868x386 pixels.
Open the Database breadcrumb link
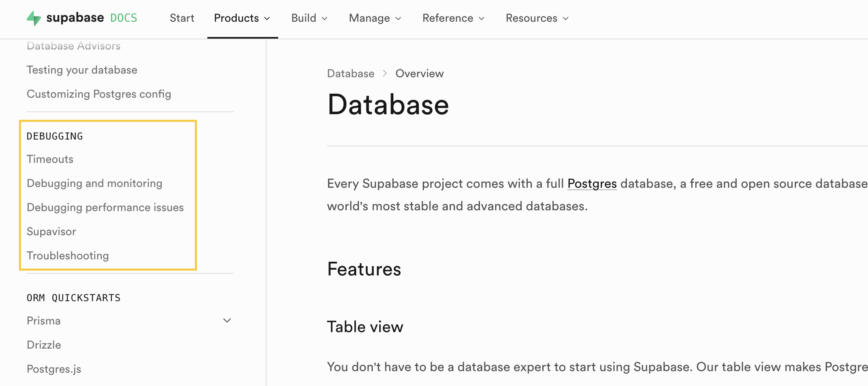(350, 73)
